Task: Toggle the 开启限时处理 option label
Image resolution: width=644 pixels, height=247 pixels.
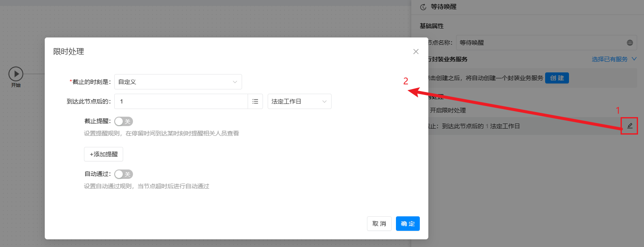Action: (x=448, y=110)
